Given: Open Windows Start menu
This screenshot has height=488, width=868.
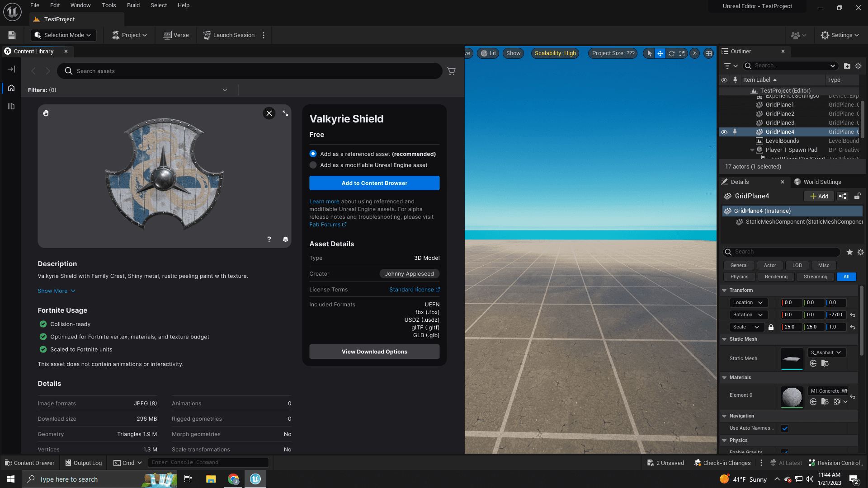Looking at the screenshot, I should pyautogui.click(x=11, y=479).
